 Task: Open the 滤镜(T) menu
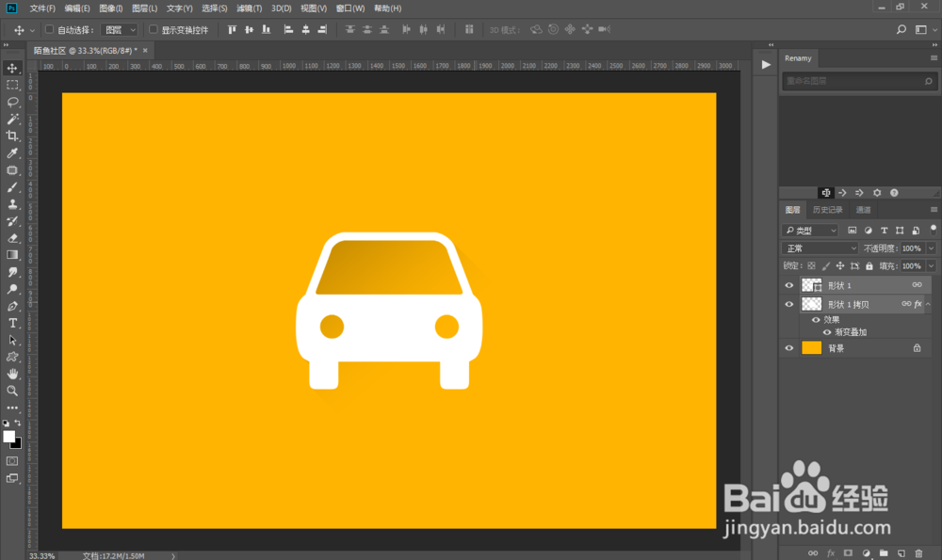point(249,8)
